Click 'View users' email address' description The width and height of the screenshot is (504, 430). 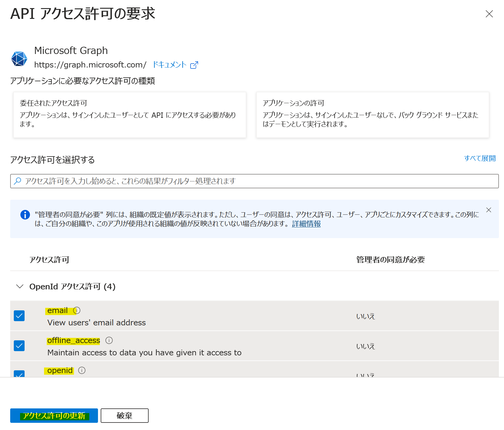click(96, 323)
